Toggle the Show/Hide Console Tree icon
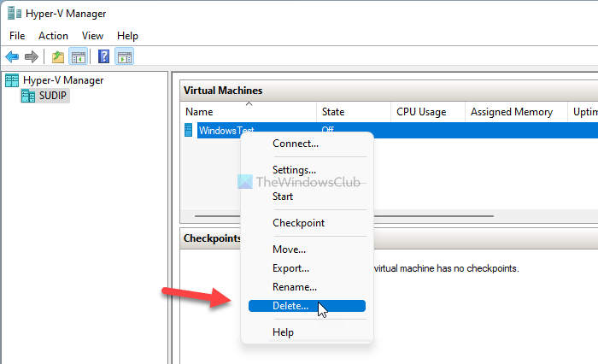The width and height of the screenshot is (598, 364). tap(79, 57)
